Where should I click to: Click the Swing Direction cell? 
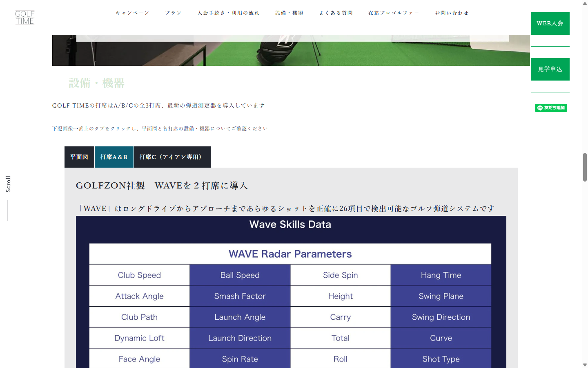[441, 317]
